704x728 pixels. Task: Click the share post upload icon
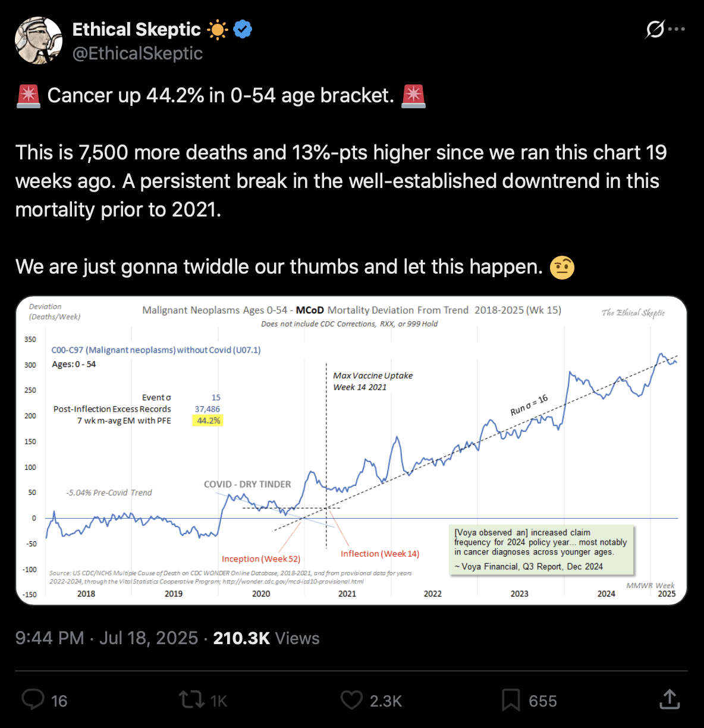[x=670, y=700]
